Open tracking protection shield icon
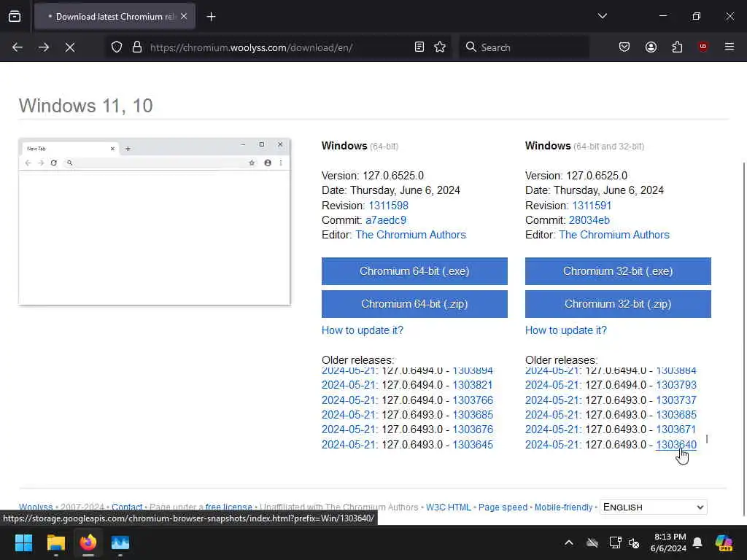This screenshot has height=560, width=747. 117,47
